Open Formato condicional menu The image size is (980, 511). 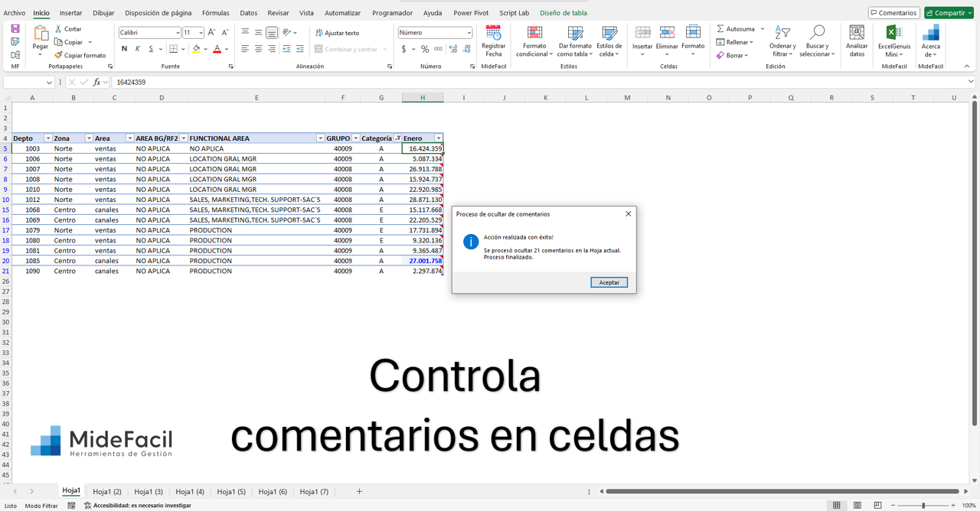click(x=534, y=41)
